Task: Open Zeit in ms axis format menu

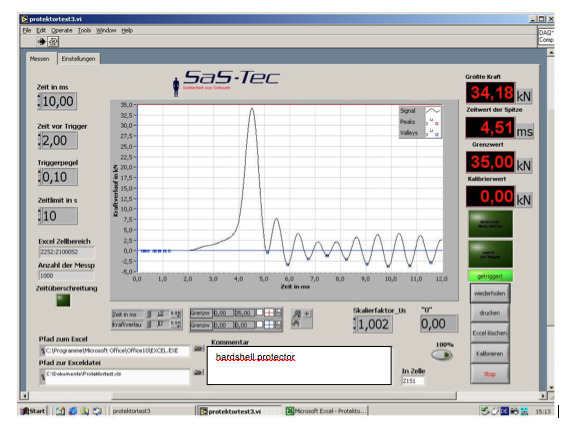Action: pyautogui.click(x=176, y=314)
